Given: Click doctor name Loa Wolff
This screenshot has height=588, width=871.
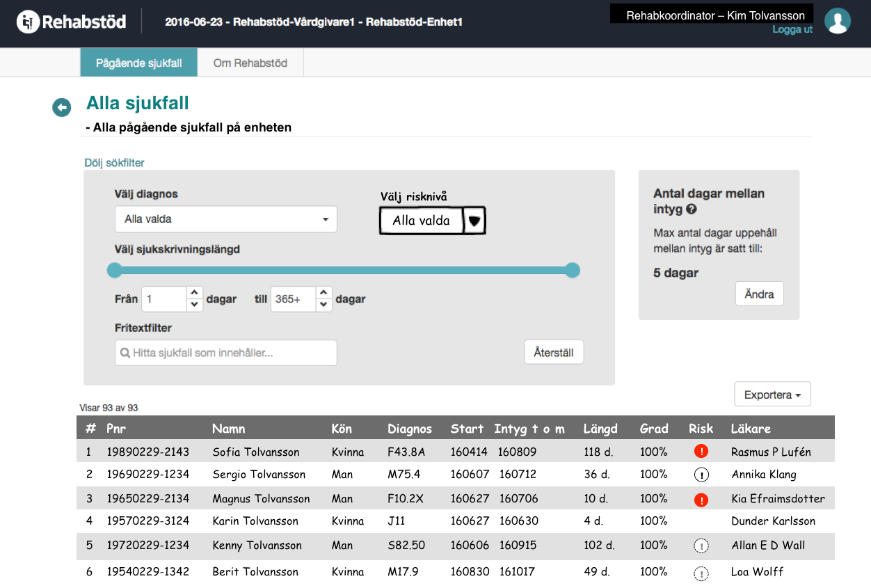Looking at the screenshot, I should click(x=757, y=572).
